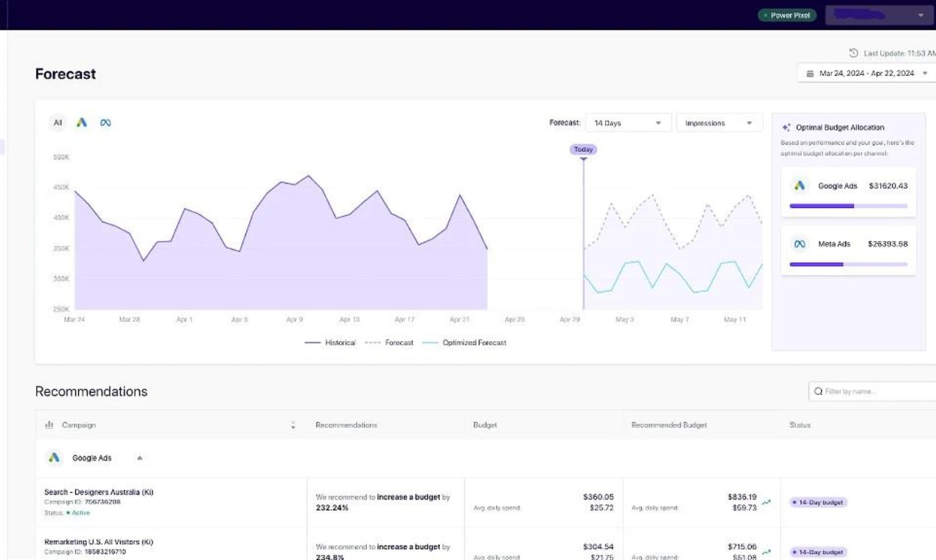
Task: Toggle the Forecast series in the legend
Action: click(389, 343)
